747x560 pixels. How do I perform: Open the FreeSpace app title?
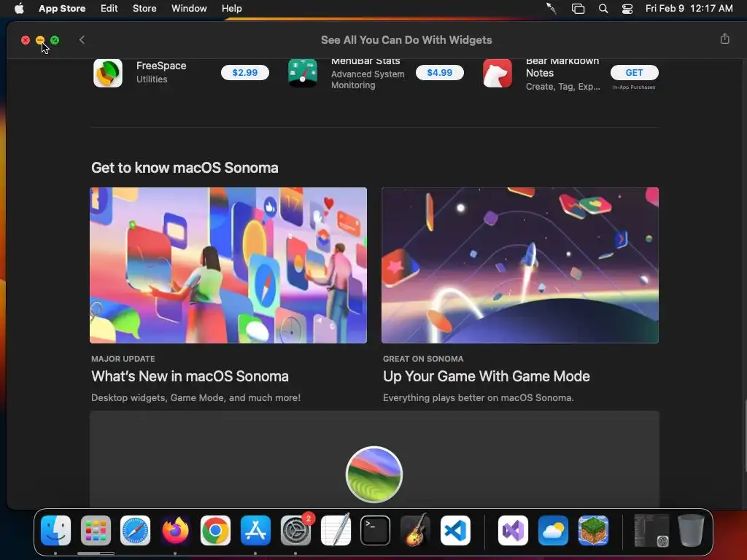coord(161,66)
